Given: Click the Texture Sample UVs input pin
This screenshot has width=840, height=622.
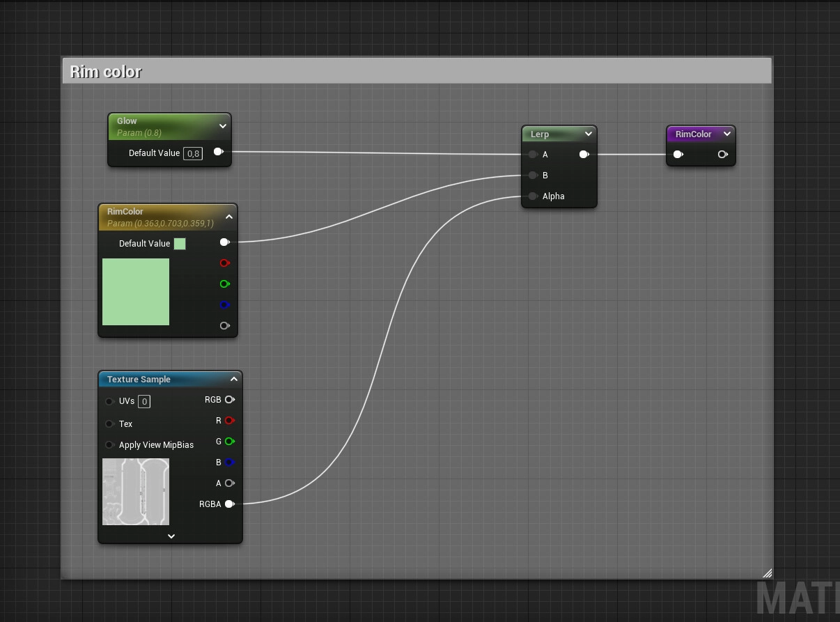Looking at the screenshot, I should (109, 401).
